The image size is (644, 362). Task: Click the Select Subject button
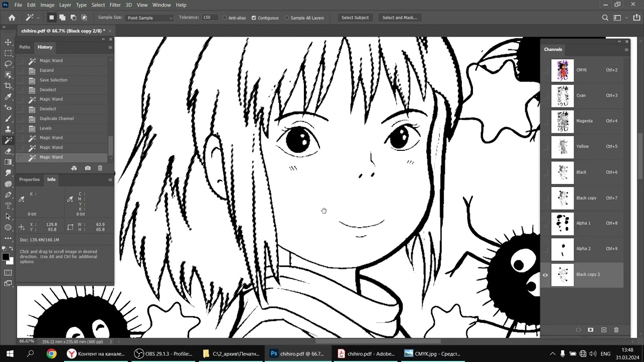click(355, 18)
